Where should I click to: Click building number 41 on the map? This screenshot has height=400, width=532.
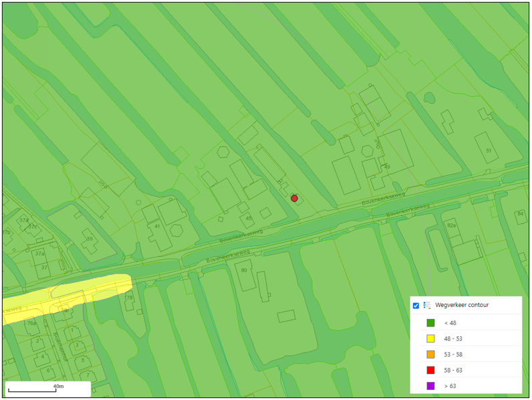coord(158,226)
